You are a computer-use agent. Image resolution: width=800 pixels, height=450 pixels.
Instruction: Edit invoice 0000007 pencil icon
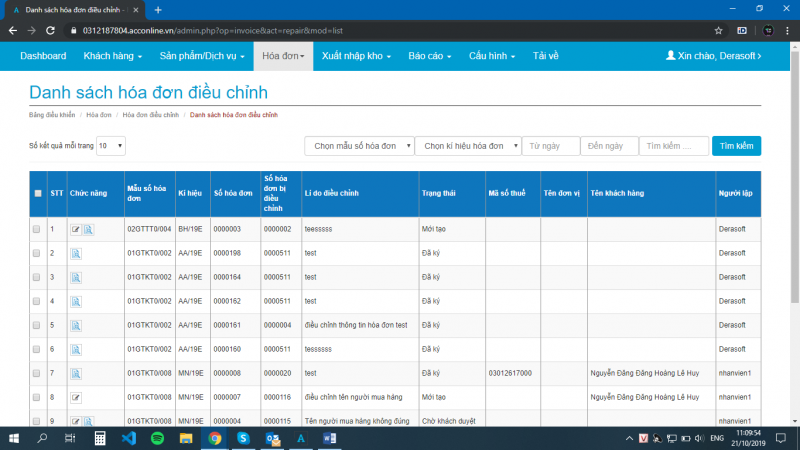pos(76,397)
